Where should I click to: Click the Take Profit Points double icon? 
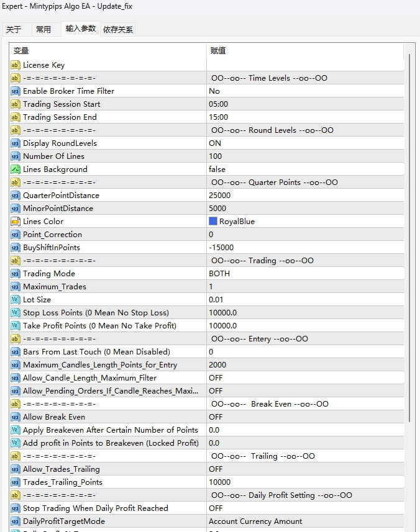click(x=16, y=326)
